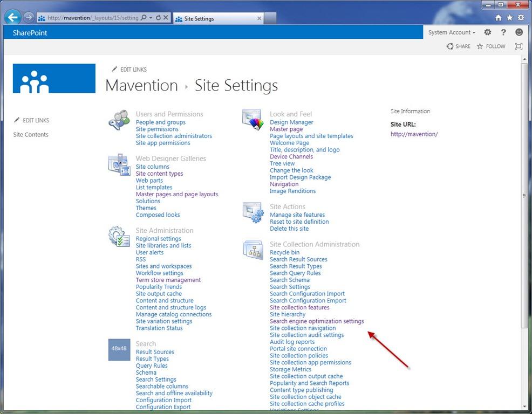Open Delete this site link

tap(289, 229)
